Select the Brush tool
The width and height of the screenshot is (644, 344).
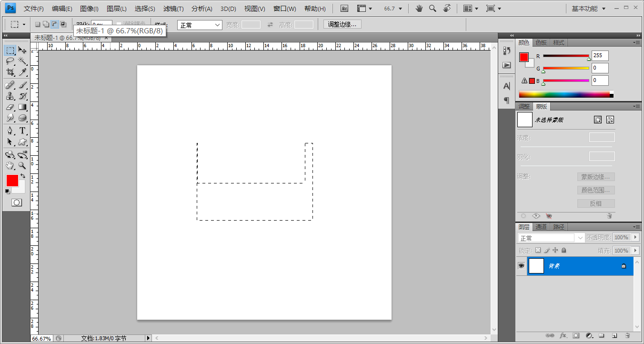click(22, 85)
